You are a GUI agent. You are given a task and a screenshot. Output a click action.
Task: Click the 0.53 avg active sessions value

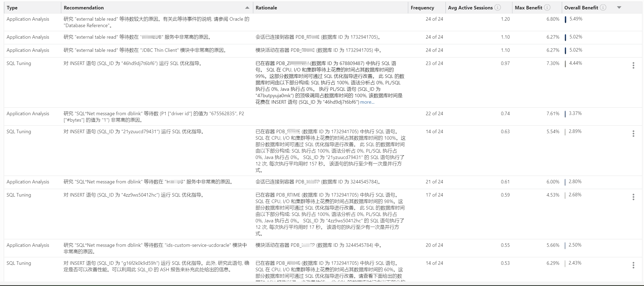point(505,263)
